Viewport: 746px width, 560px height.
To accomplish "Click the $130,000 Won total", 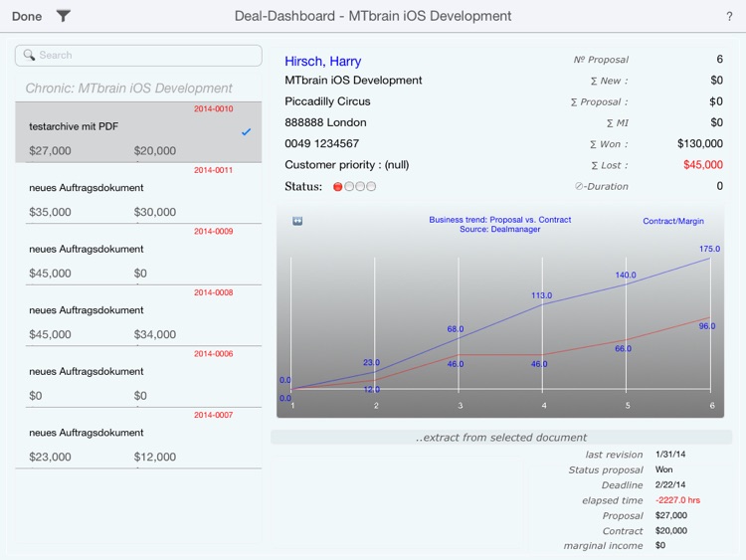I will point(700,143).
